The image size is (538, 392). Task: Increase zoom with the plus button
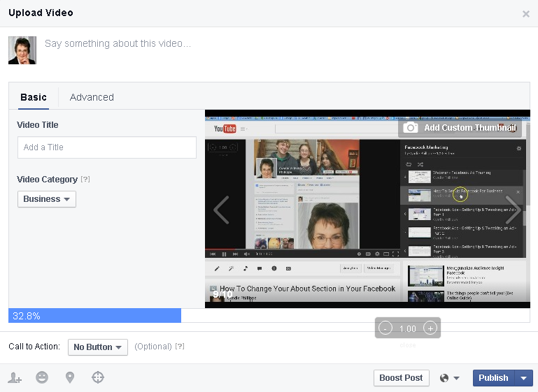pyautogui.click(x=430, y=328)
